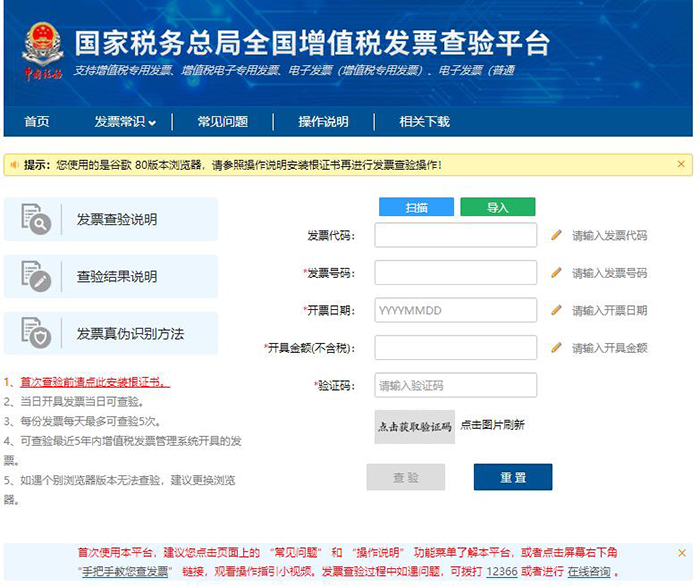Click the 开具金额(不含税) field label
Screen dimensions: 700x586
tap(310, 348)
